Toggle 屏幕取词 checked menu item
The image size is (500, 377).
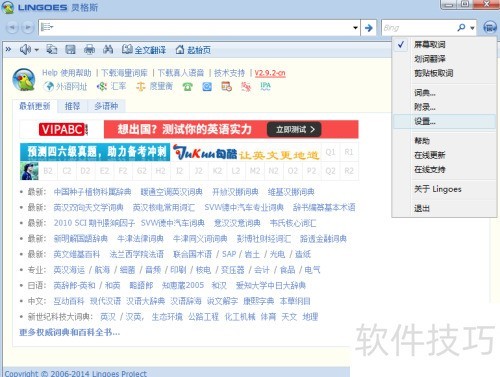tap(444, 44)
